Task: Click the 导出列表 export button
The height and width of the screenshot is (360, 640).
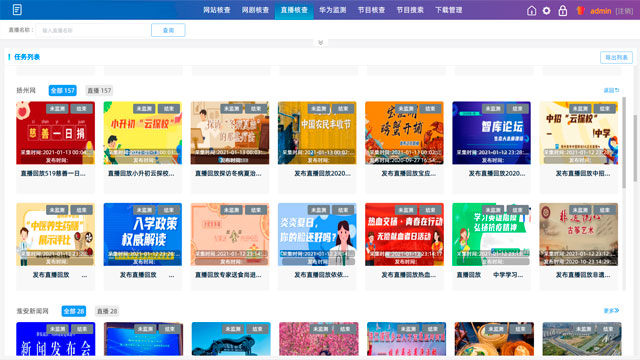Action: click(616, 58)
